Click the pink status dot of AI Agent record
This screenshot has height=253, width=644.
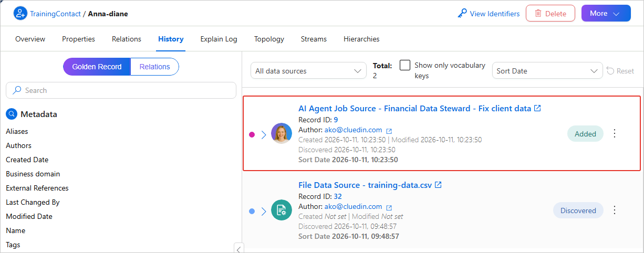pyautogui.click(x=252, y=134)
